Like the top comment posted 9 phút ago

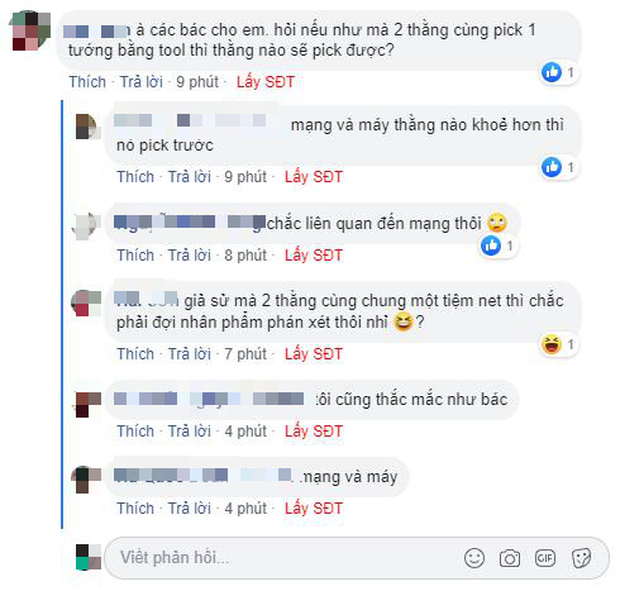pyautogui.click(x=87, y=82)
